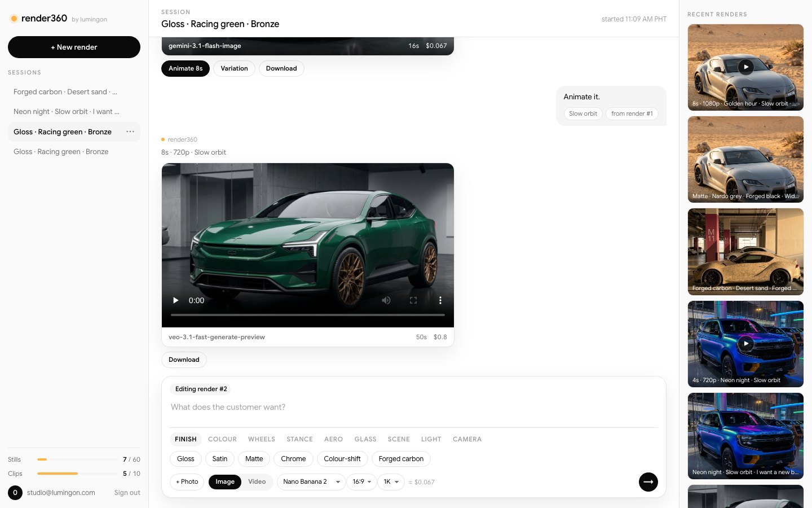The width and height of the screenshot is (812, 508).
Task: Open the 'Neon night · Slow orbit' session
Action: (x=74, y=112)
